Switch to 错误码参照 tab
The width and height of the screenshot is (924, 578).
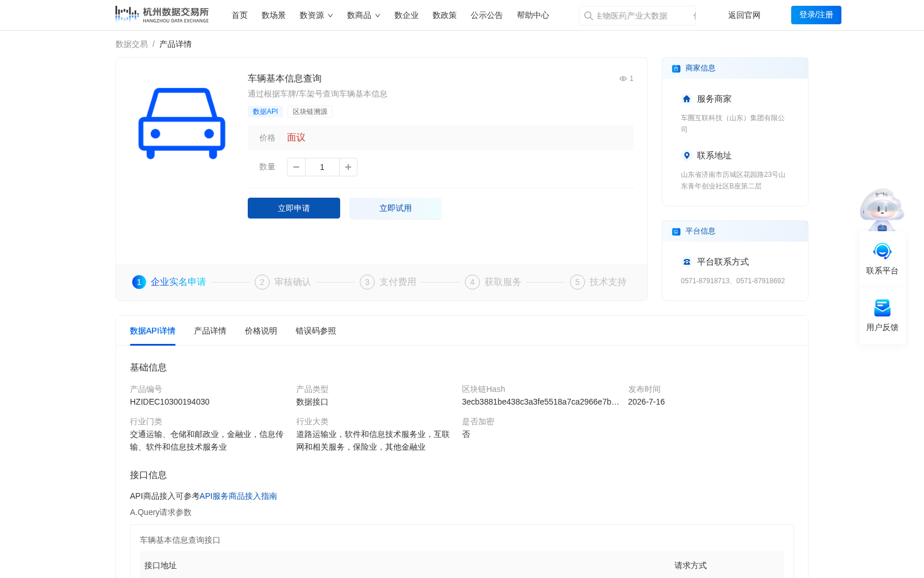pos(316,331)
